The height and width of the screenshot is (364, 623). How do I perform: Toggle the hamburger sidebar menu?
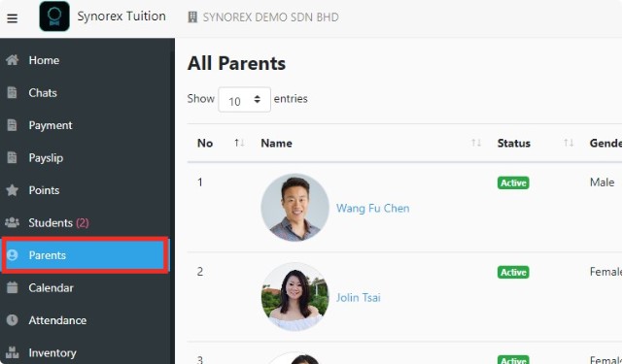coord(13,18)
